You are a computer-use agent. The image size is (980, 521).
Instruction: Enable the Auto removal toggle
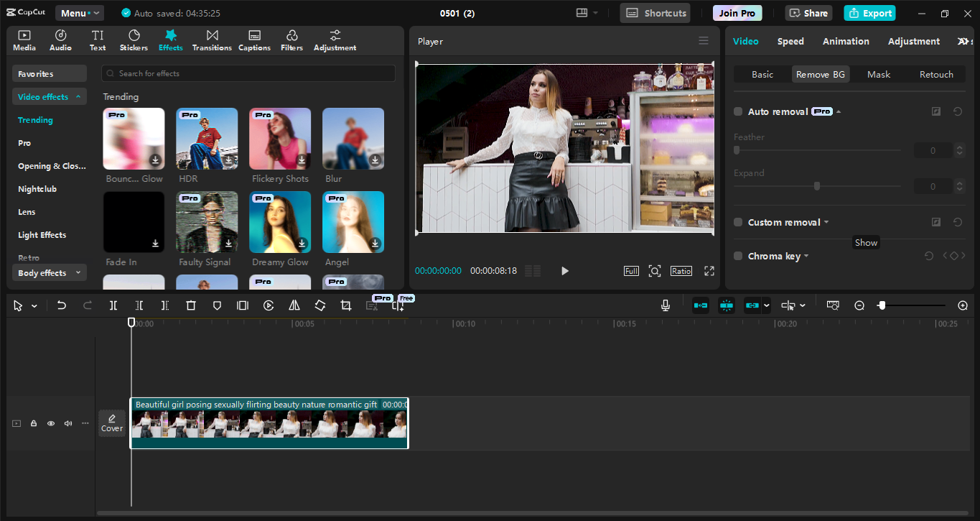tap(737, 111)
